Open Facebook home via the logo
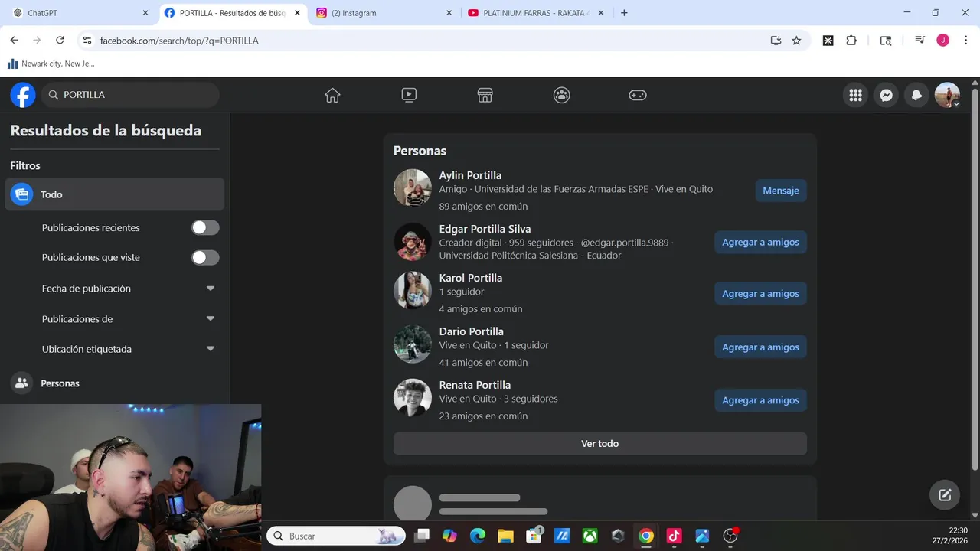The height and width of the screenshot is (551, 980). point(23,95)
